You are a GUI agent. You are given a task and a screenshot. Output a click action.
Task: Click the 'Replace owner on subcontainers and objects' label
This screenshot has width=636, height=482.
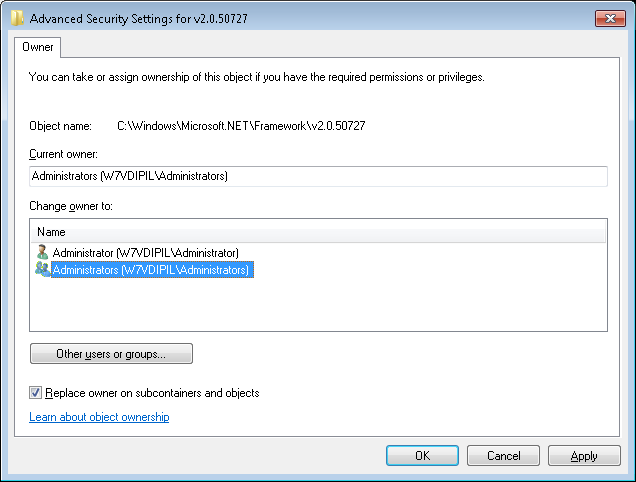tap(152, 393)
